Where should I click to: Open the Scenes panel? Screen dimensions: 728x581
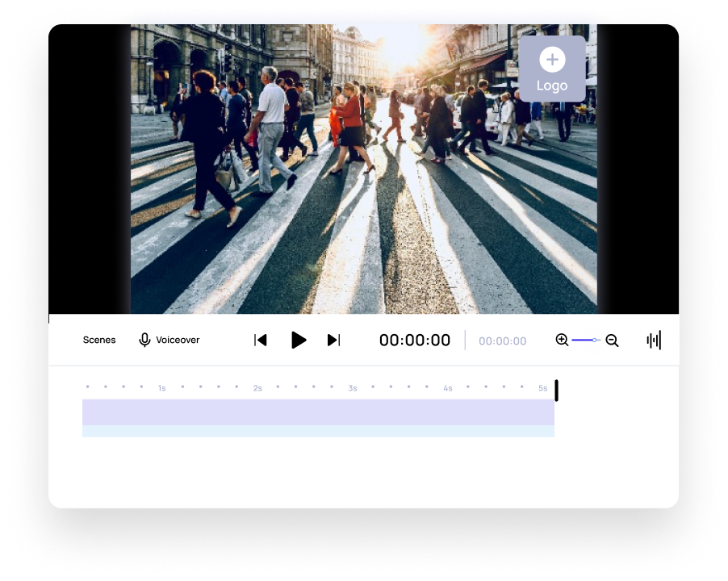(98, 340)
